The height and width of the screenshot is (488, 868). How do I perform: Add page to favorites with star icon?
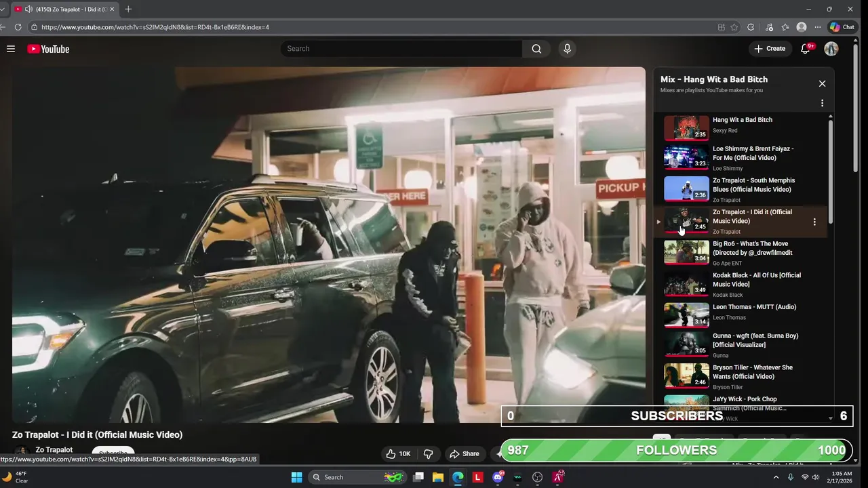[x=734, y=27]
